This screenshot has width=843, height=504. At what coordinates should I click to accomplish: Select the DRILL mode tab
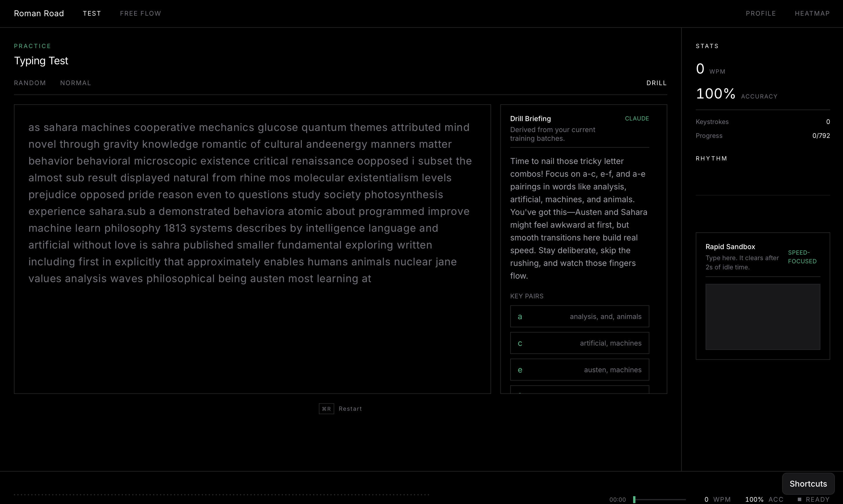point(656,83)
